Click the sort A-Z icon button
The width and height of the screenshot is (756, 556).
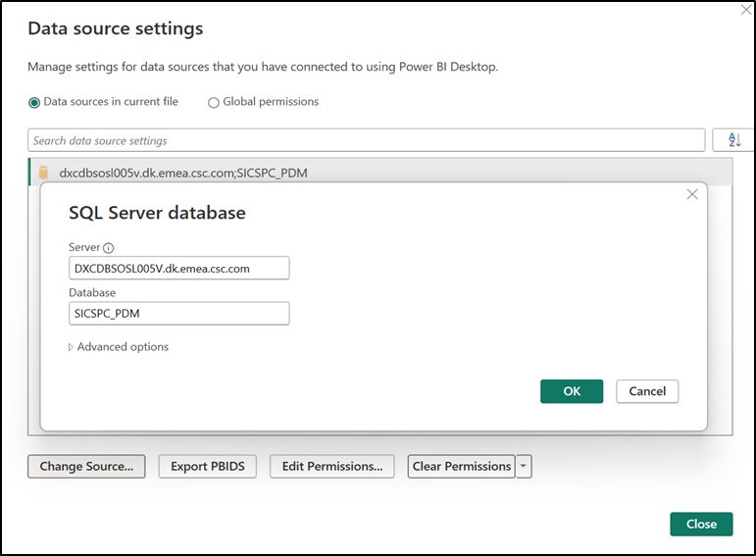[733, 140]
